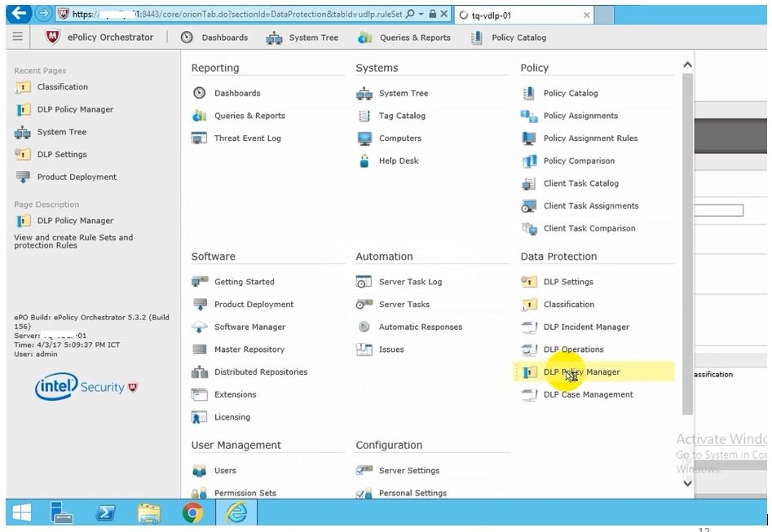Open the Client Task Catalog link
Image resolution: width=772 pixels, height=532 pixels.
580,183
